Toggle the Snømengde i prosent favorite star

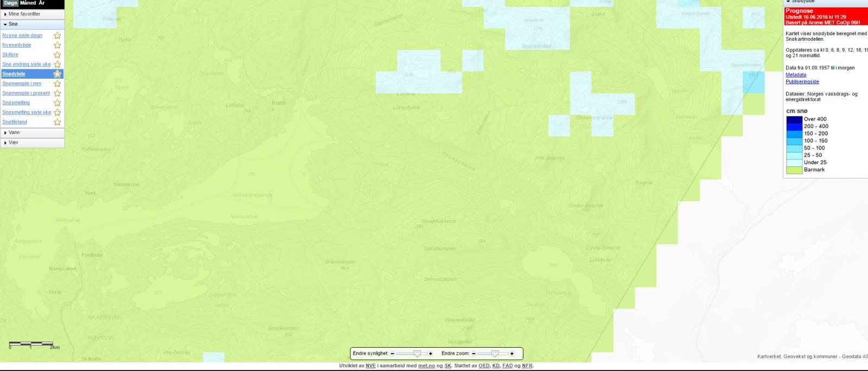pos(57,93)
